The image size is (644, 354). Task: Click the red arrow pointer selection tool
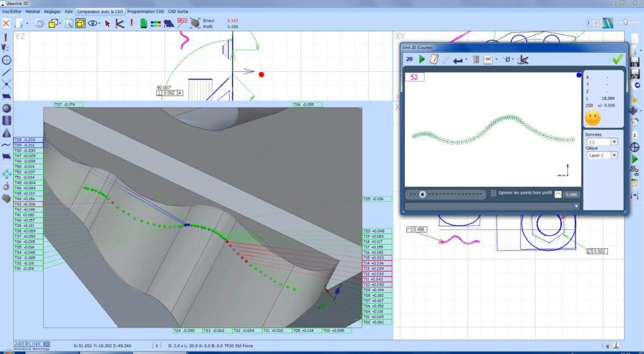tap(107, 24)
